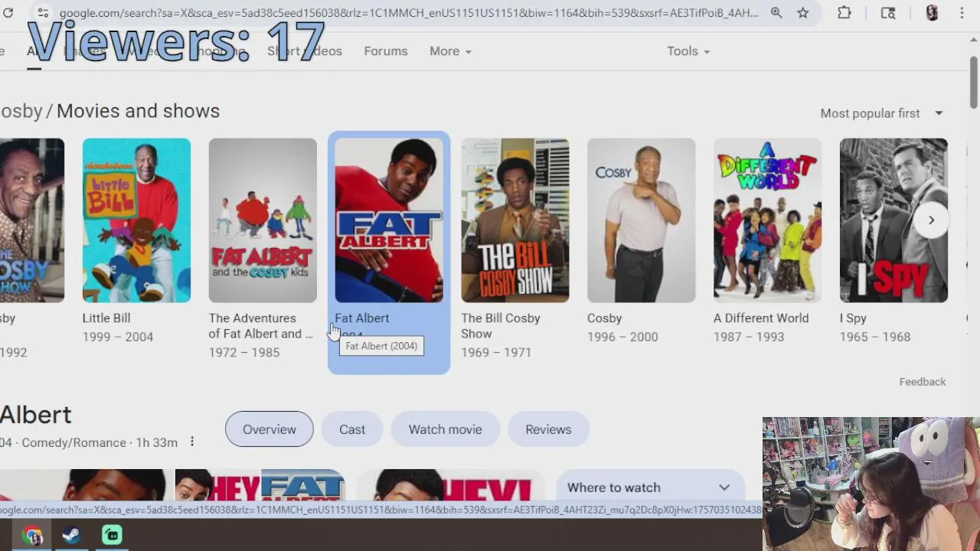Select the Reviews chip
This screenshot has width=980, height=551.
point(548,429)
